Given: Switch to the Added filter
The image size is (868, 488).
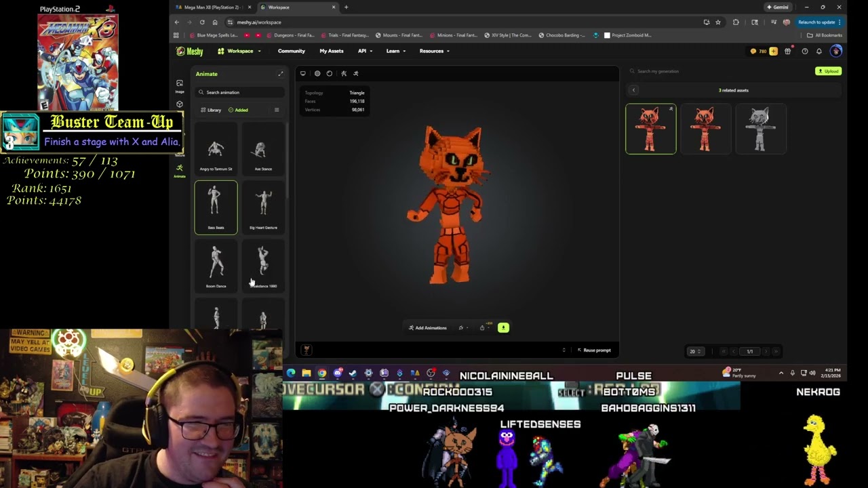Looking at the screenshot, I should click(238, 110).
